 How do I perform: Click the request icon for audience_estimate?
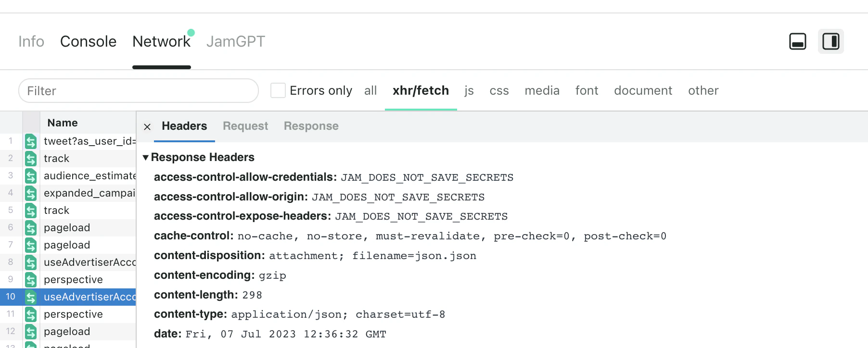tap(31, 176)
